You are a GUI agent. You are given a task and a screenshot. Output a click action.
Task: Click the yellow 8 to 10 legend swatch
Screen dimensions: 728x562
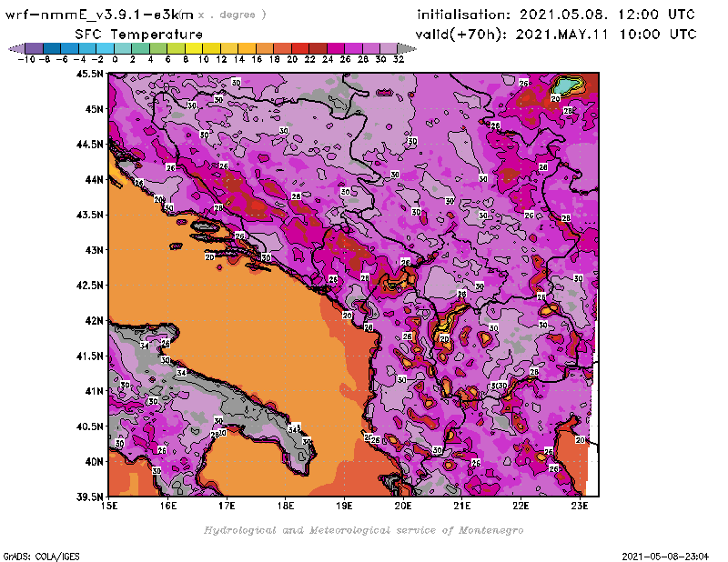point(194,48)
